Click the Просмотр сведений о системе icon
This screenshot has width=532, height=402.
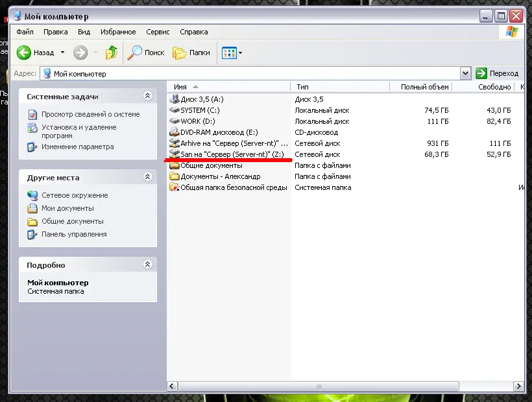coord(32,115)
